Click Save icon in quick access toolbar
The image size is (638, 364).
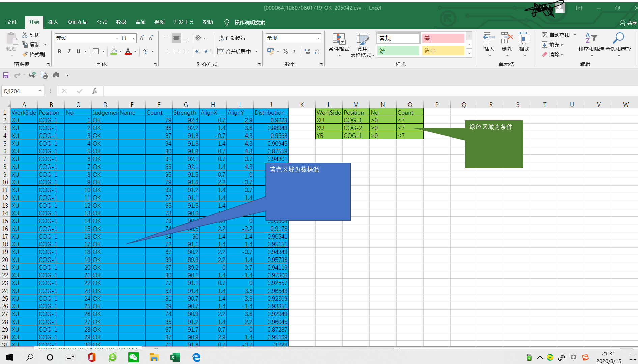point(6,75)
